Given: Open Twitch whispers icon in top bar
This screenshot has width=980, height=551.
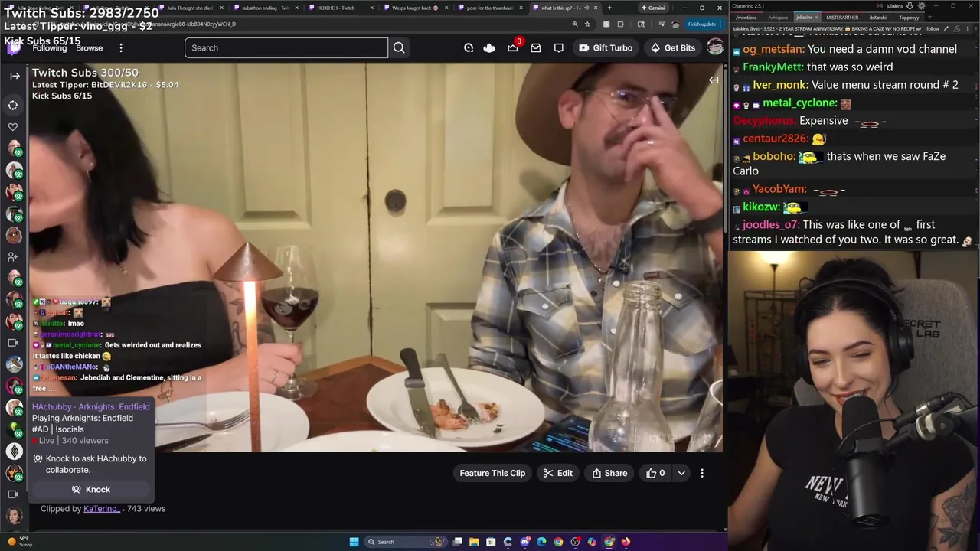Looking at the screenshot, I should (x=559, y=47).
